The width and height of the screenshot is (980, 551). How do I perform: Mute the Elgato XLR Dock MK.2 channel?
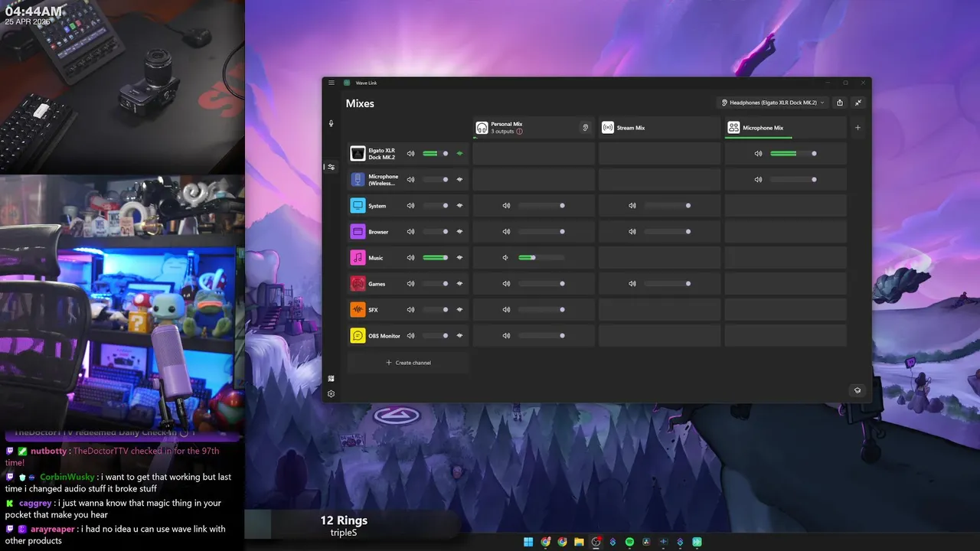pos(410,154)
